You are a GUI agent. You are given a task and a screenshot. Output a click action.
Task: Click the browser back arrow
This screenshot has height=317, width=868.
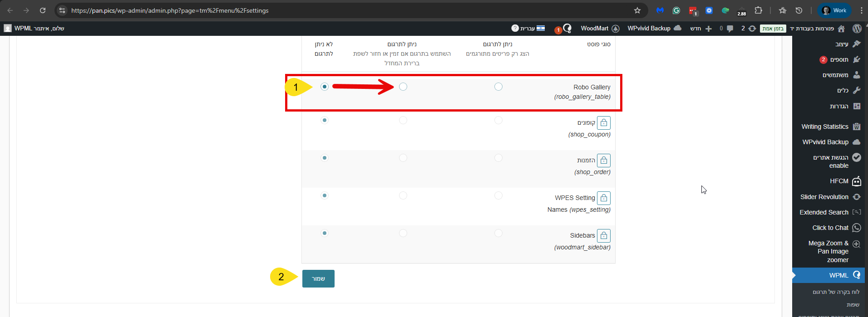pyautogui.click(x=10, y=10)
